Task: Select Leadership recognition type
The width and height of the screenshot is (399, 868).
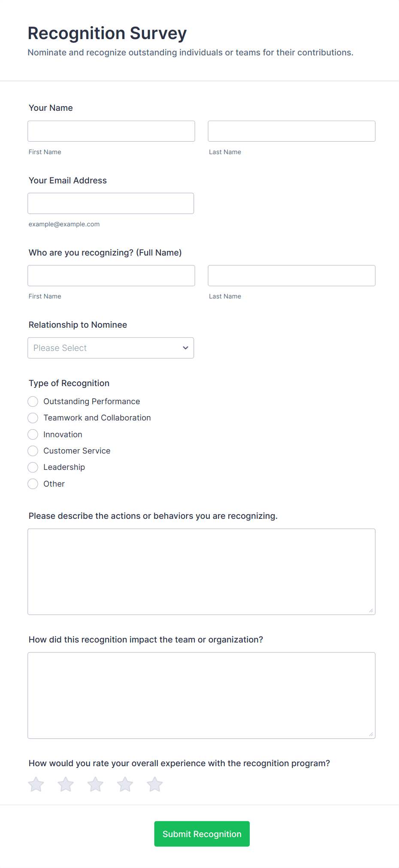Action: coord(33,467)
